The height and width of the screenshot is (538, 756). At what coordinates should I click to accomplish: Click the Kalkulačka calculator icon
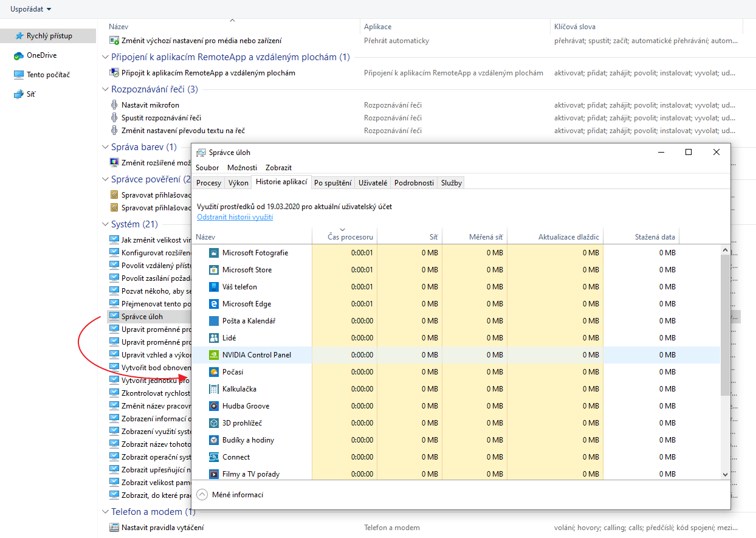pos(213,389)
